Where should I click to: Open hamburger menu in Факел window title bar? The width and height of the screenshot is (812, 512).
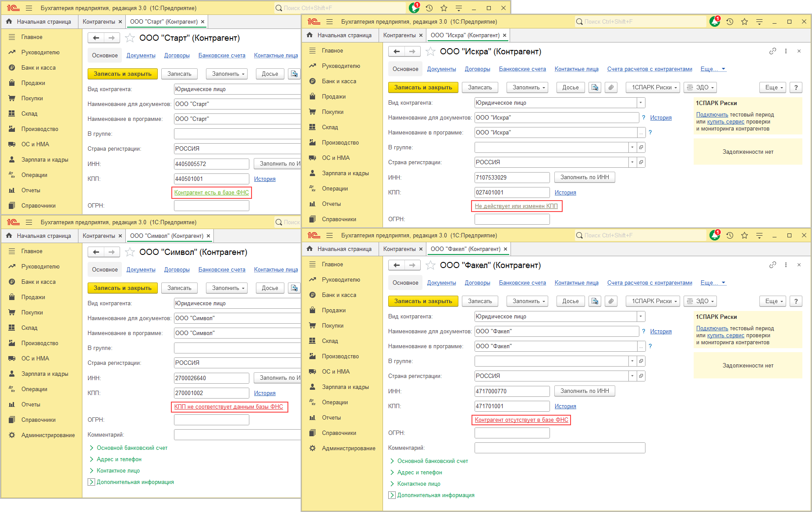click(x=330, y=235)
